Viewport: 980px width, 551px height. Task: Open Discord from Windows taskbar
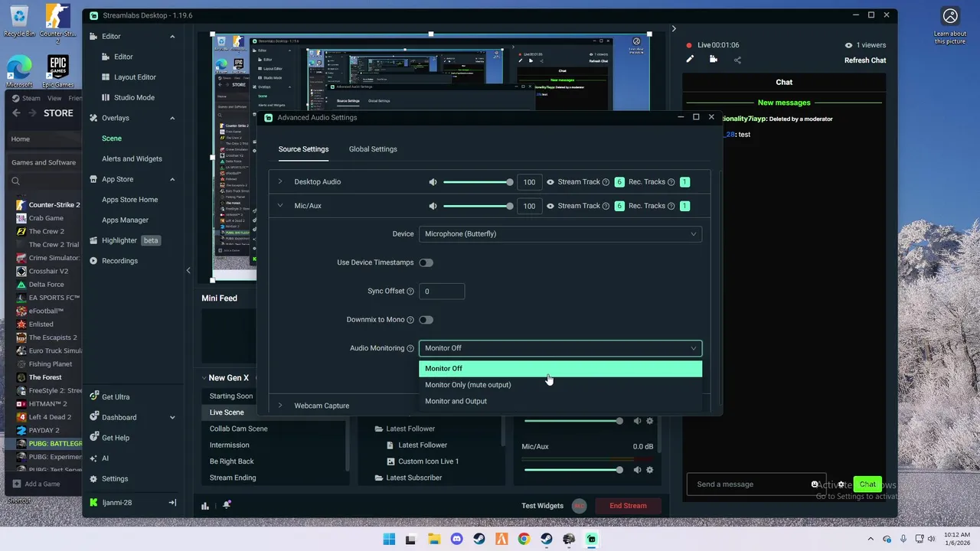457,539
